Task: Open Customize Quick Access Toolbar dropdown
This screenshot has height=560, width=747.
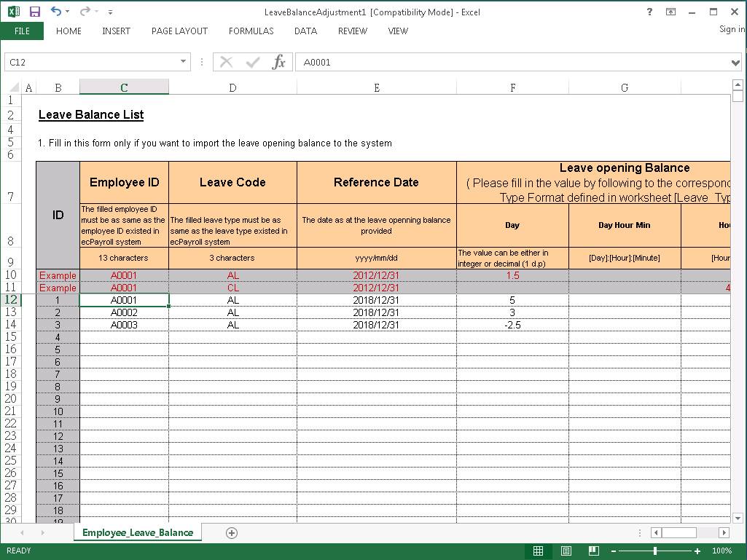Action: tap(110, 12)
